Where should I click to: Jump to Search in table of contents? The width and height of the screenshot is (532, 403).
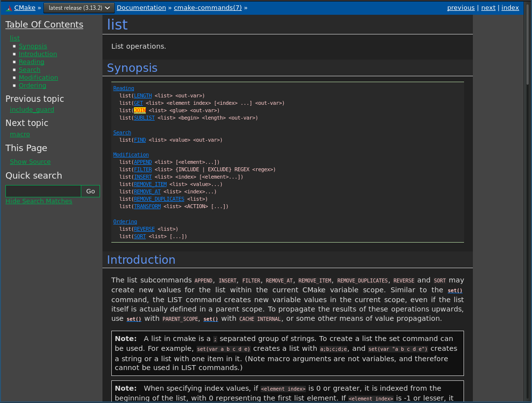pos(30,70)
